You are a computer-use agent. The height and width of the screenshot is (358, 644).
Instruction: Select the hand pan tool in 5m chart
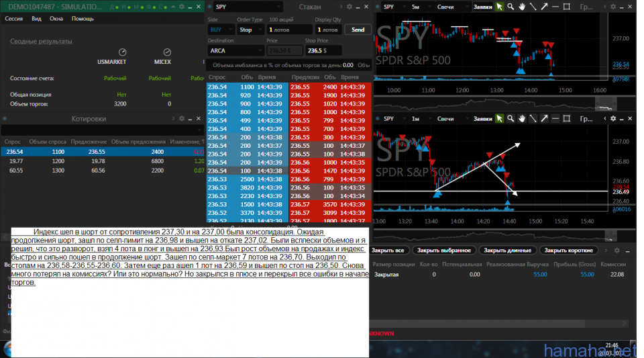click(522, 7)
